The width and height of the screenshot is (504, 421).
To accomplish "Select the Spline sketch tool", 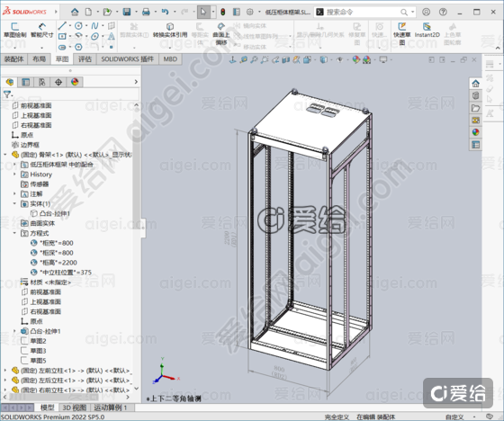I will pos(94,26).
